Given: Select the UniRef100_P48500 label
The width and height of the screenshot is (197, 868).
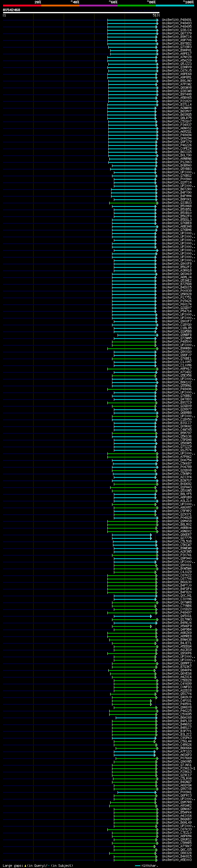Looking at the screenshot, I should [177, 342].
